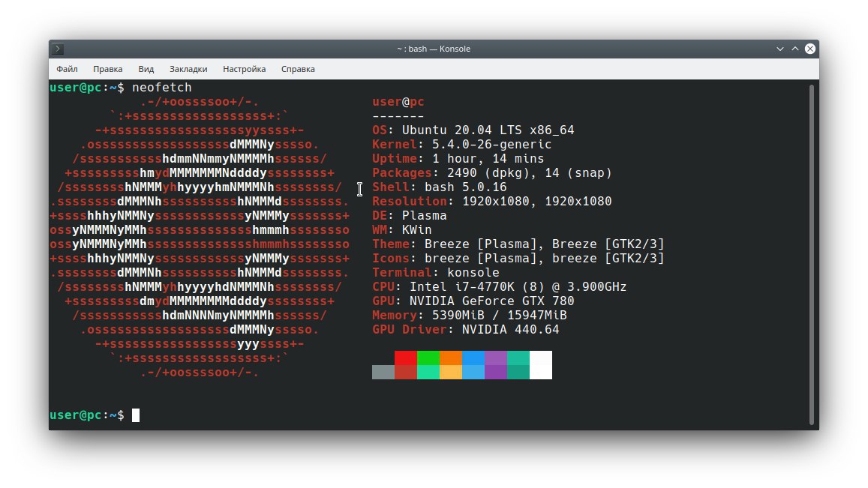Open the Настройка menu

(244, 69)
